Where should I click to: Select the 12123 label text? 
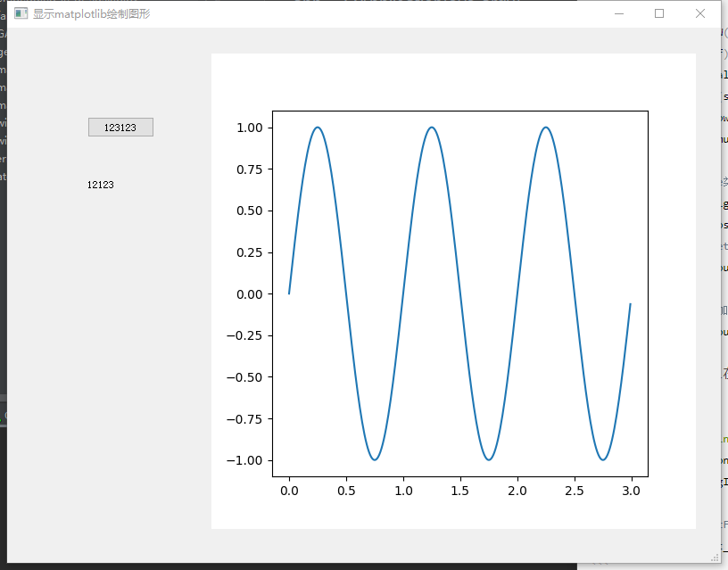click(101, 185)
